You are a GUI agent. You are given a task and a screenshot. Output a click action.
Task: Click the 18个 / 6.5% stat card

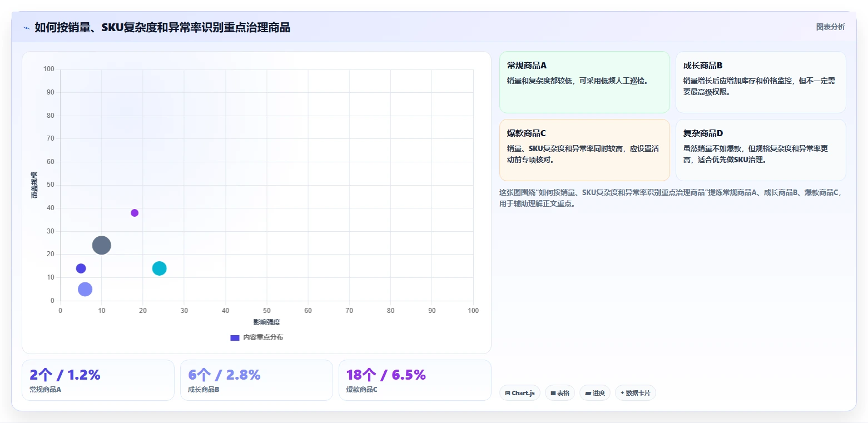pyautogui.click(x=415, y=380)
